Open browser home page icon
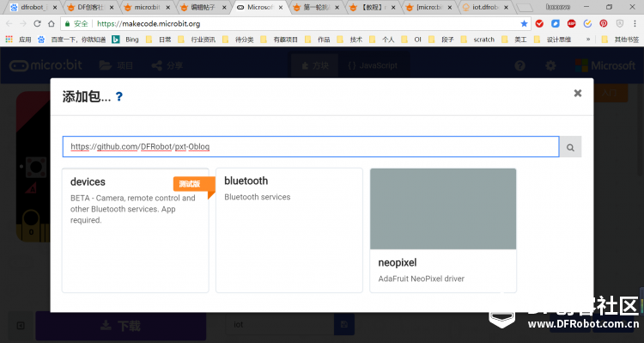The image size is (644, 343). pos(51,24)
